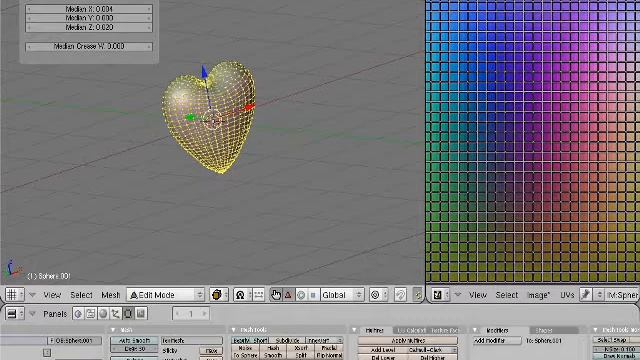Click the Add Level button
Viewport: 640px width, 360px height.
[x=382, y=350]
